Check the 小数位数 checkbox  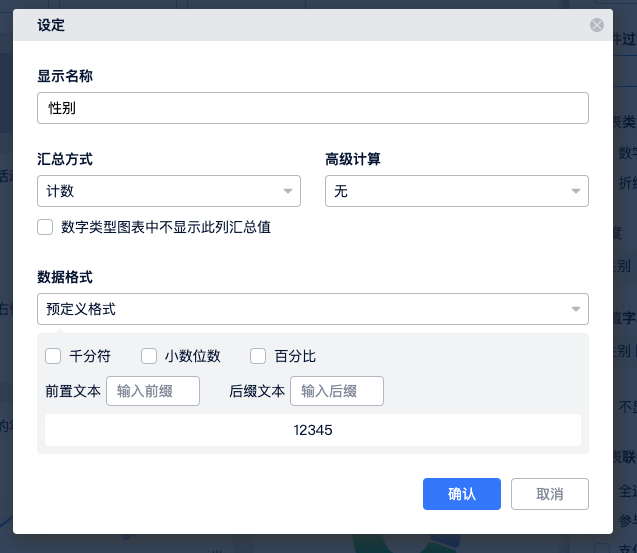(149, 356)
